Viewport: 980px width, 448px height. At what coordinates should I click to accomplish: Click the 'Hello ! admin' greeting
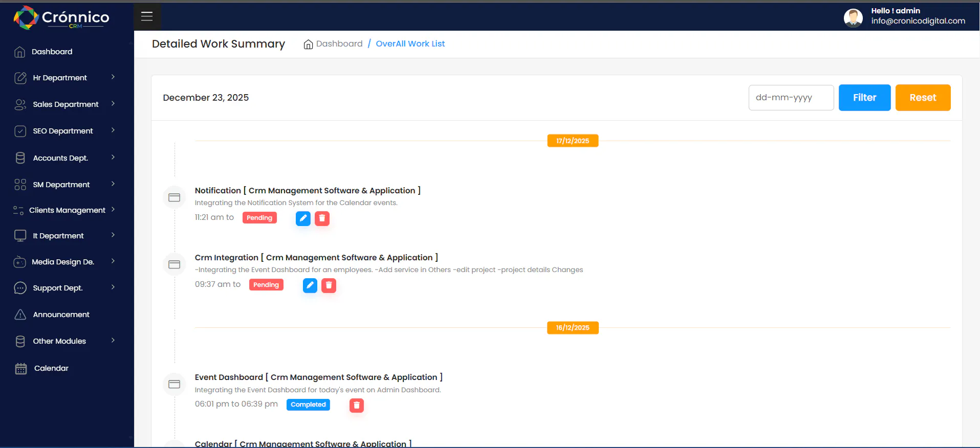pos(896,11)
